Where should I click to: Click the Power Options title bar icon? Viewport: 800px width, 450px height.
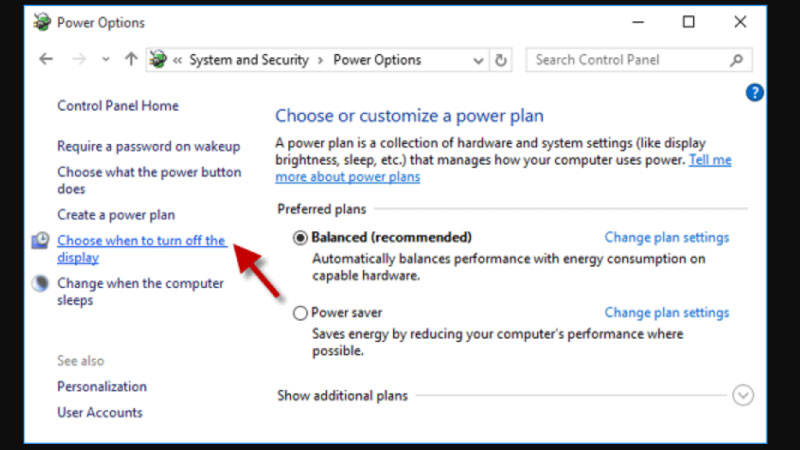click(41, 21)
